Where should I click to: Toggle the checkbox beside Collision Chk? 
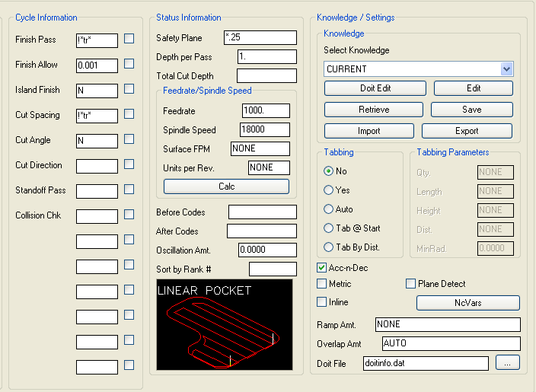129,215
